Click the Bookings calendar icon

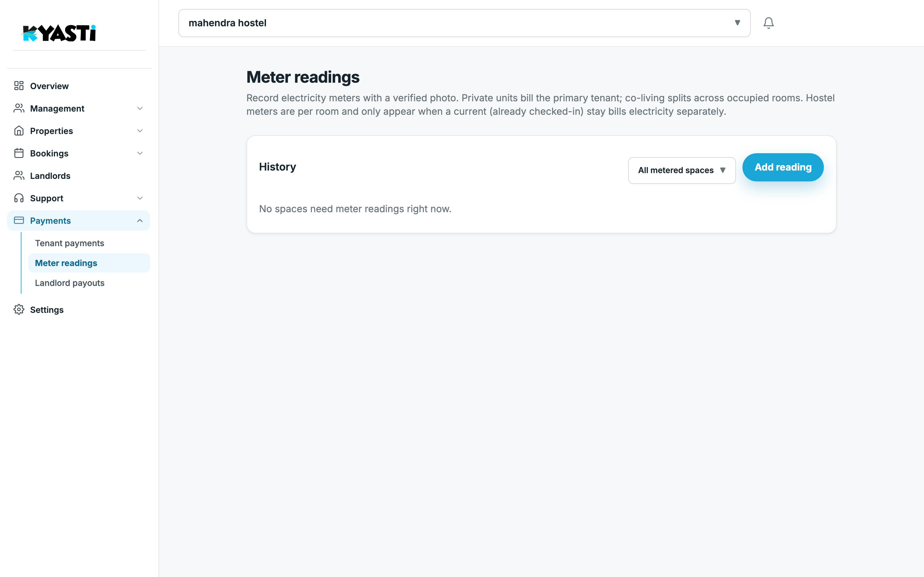point(19,153)
